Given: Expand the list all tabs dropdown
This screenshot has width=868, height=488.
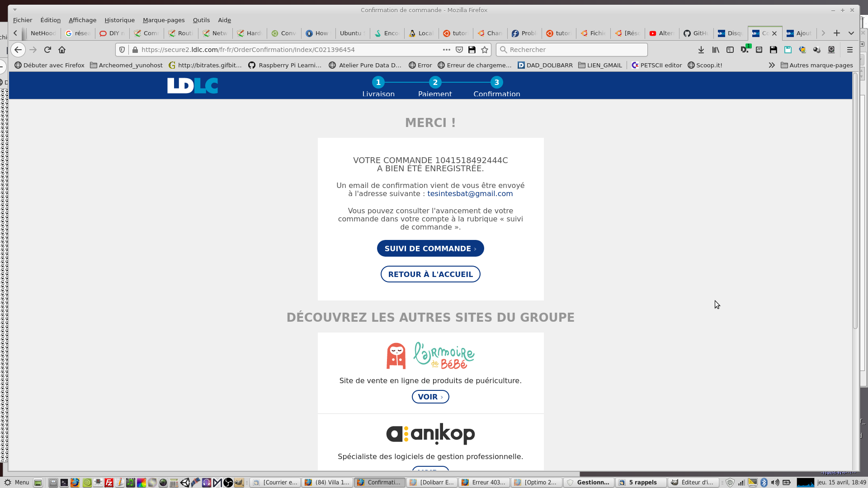Looking at the screenshot, I should click(851, 33).
